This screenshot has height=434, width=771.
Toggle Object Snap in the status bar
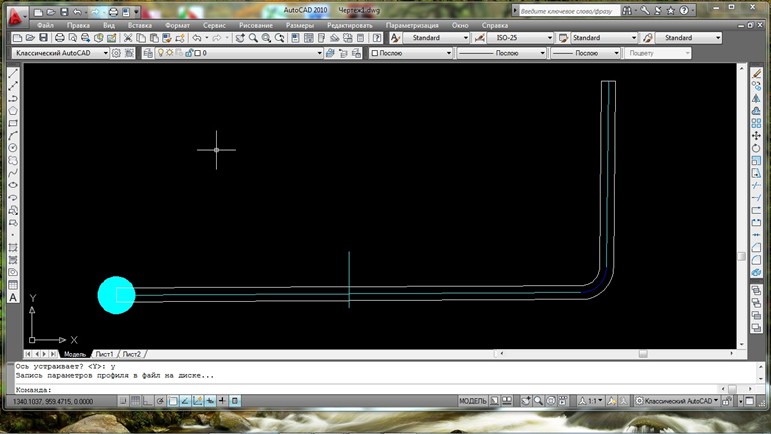pos(173,401)
